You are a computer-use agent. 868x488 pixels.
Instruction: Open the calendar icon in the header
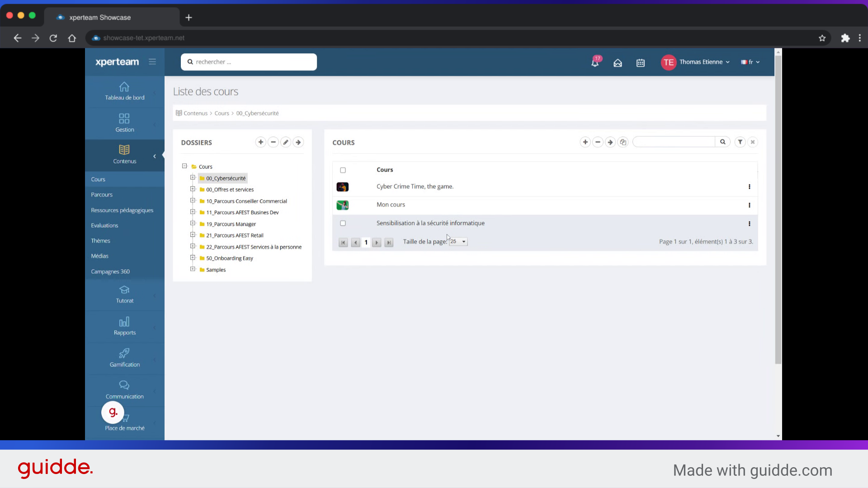point(641,63)
